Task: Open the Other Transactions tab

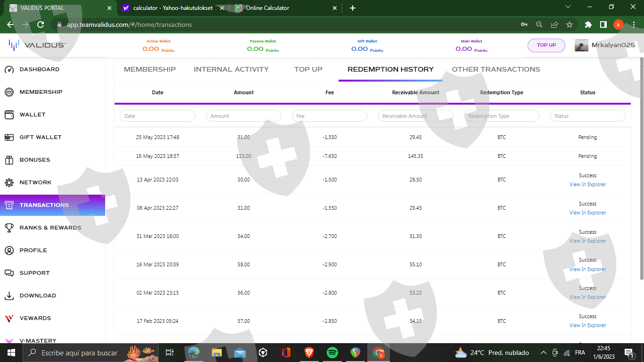Action: (495, 69)
